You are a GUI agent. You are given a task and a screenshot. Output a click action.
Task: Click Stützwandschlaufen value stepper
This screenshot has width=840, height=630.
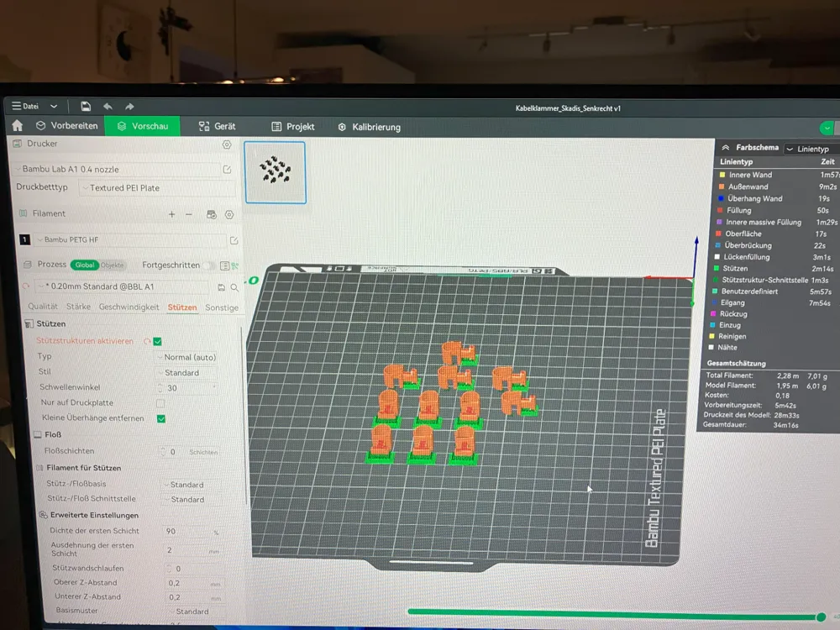tap(170, 569)
